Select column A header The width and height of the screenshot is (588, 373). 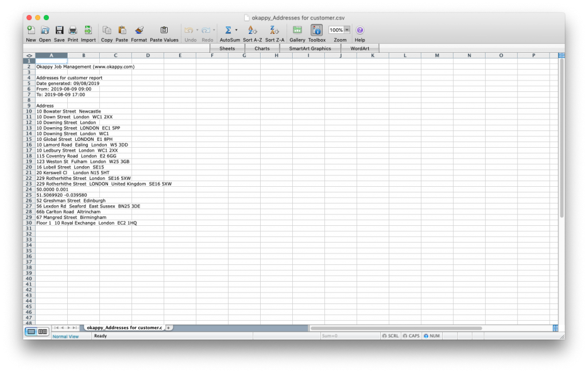[51, 56]
